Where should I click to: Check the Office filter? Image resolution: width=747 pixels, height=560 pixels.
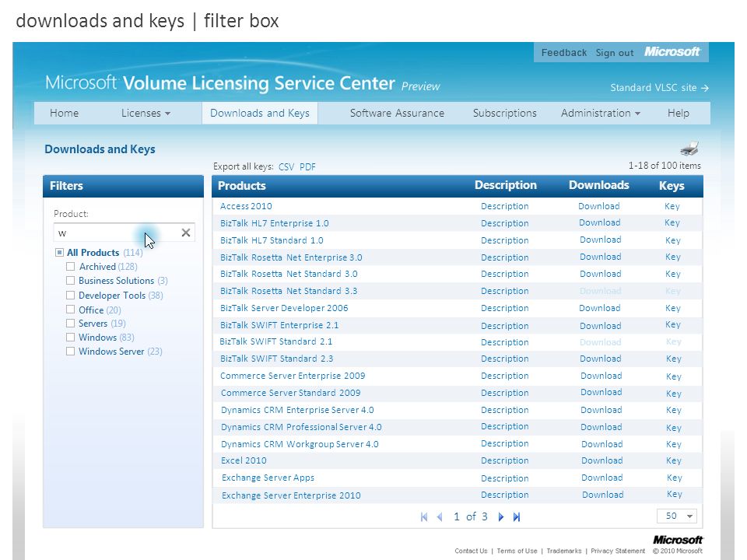point(71,310)
